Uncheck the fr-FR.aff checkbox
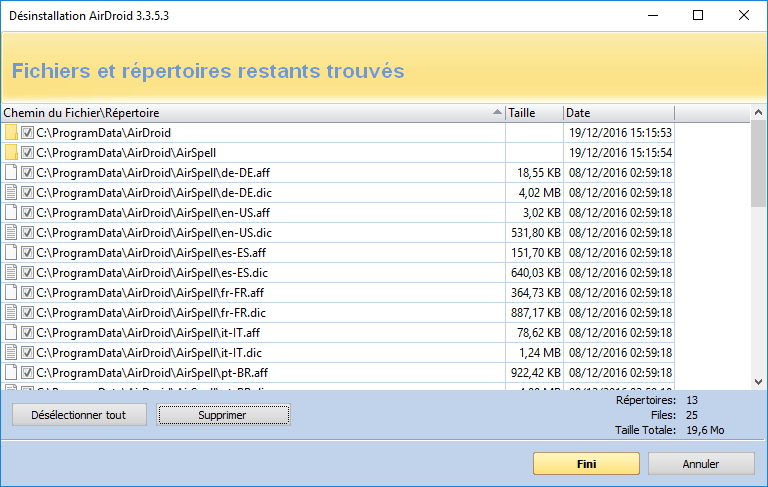The height and width of the screenshot is (487, 768). (27, 292)
